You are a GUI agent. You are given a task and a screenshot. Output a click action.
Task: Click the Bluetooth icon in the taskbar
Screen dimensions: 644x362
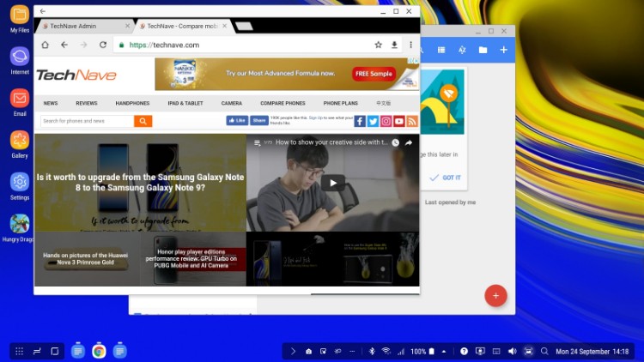coord(372,352)
